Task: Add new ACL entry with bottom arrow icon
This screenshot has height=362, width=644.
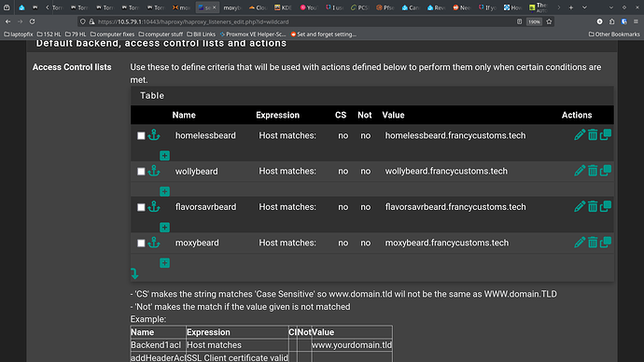Action: pyautogui.click(x=134, y=273)
